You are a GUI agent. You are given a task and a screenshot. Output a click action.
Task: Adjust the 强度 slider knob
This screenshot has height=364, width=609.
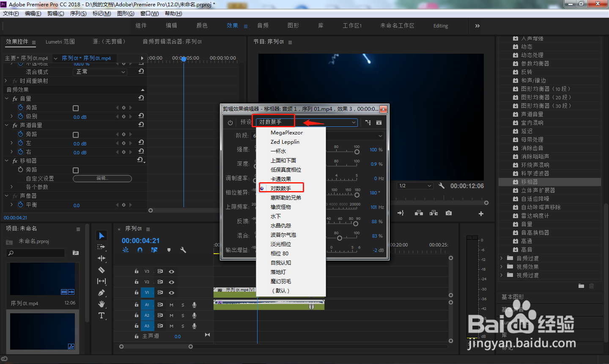357,152
